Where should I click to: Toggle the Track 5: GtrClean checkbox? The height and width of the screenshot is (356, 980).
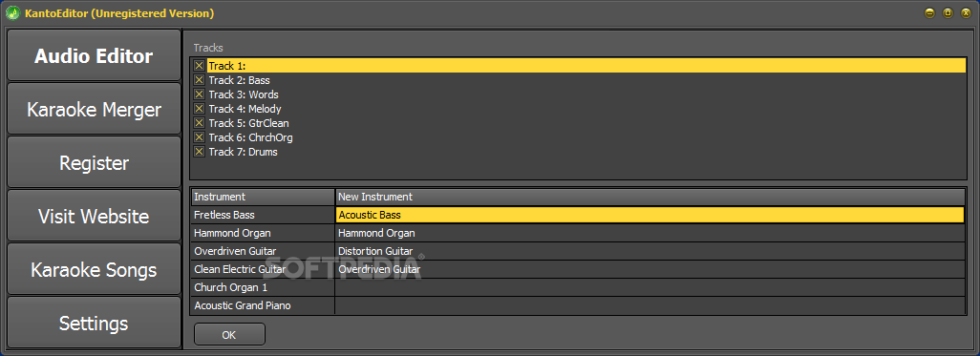(x=200, y=123)
